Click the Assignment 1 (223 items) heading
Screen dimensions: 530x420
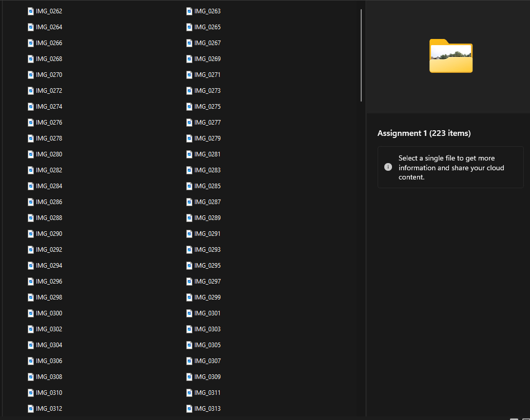tap(424, 133)
